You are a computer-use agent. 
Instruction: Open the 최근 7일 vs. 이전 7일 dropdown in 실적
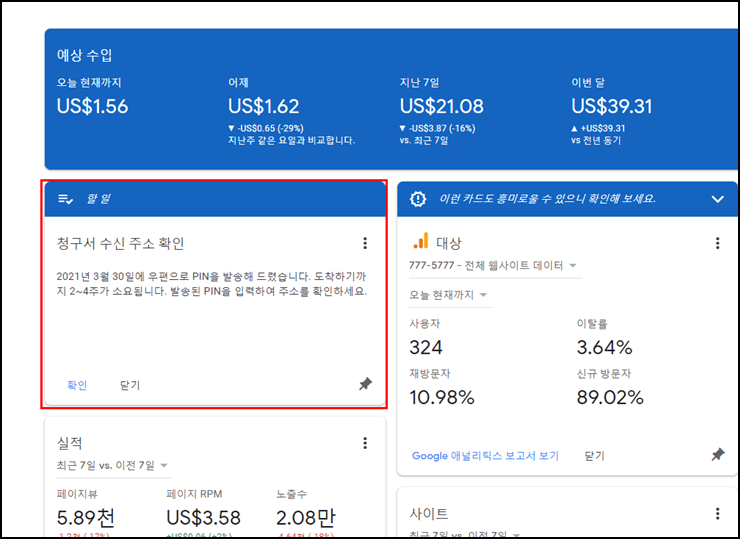(112, 465)
